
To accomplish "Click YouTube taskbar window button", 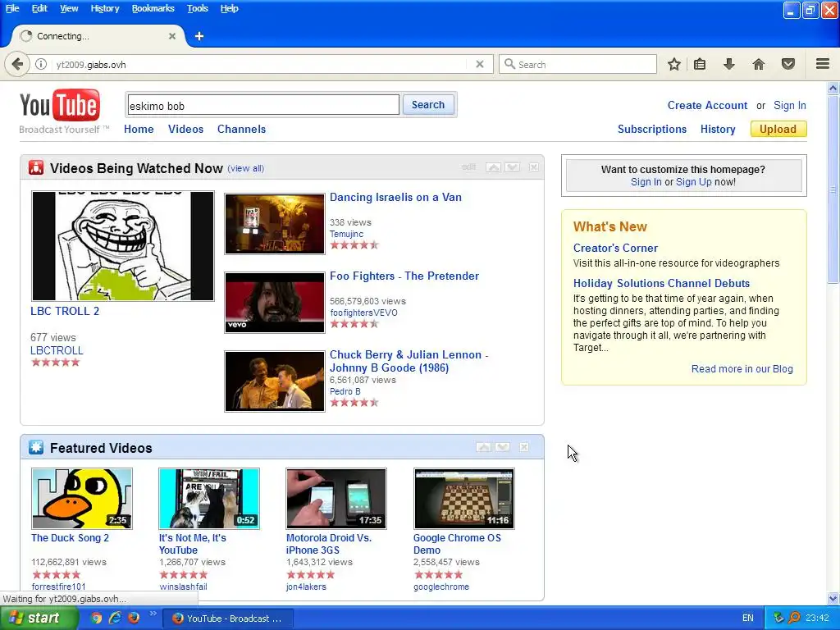I will click(x=227, y=619).
